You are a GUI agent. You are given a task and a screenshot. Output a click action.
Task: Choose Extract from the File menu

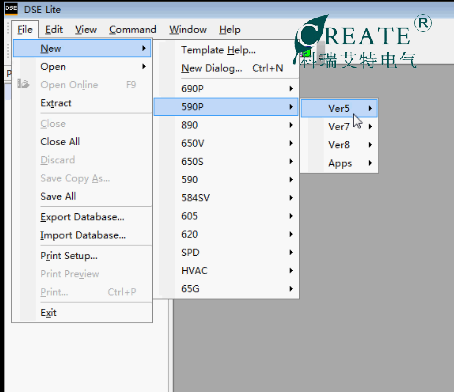click(82, 103)
